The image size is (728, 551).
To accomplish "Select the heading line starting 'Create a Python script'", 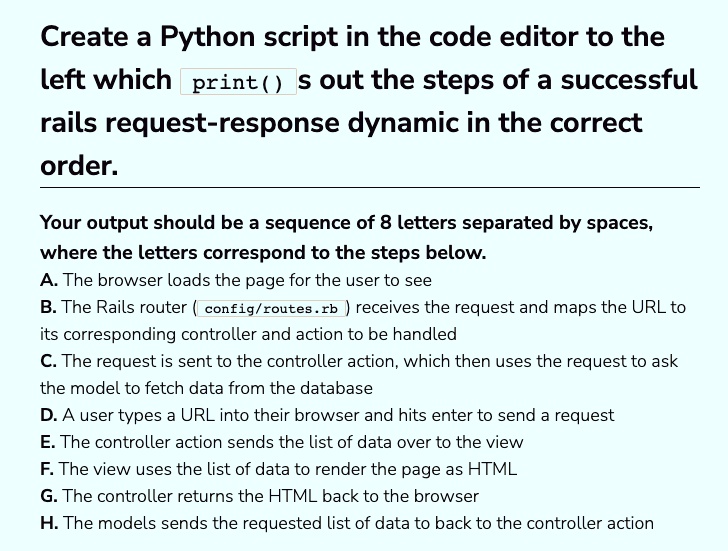I will pyautogui.click(x=352, y=37).
